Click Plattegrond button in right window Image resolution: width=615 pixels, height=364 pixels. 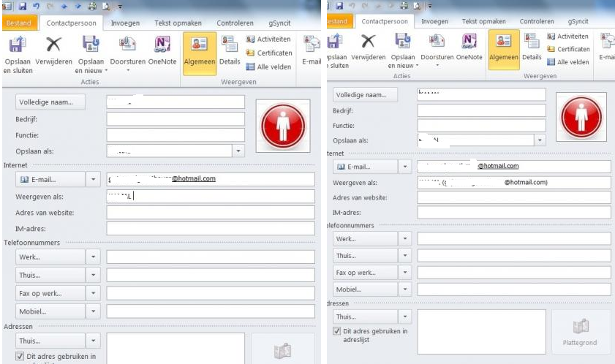(581, 332)
